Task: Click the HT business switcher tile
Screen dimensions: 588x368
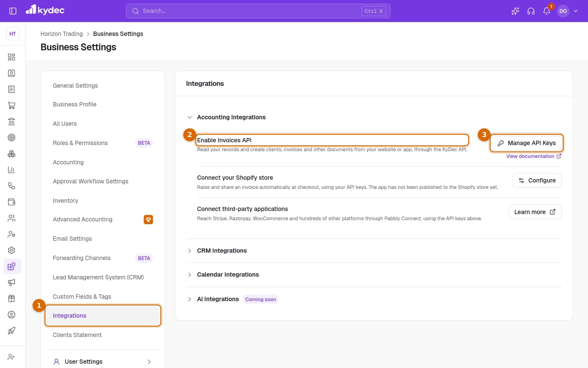Action: tap(13, 34)
